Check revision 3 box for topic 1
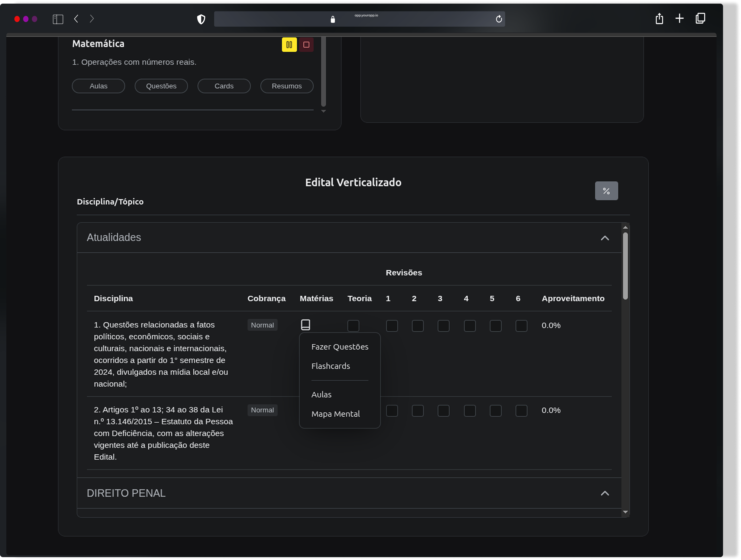The height and width of the screenshot is (560, 741). point(443,326)
